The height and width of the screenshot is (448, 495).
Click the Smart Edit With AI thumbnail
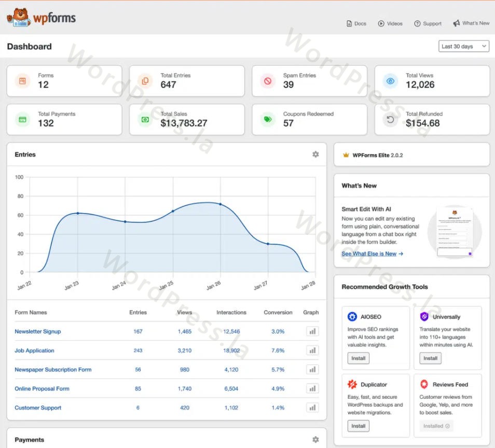pyautogui.click(x=455, y=232)
